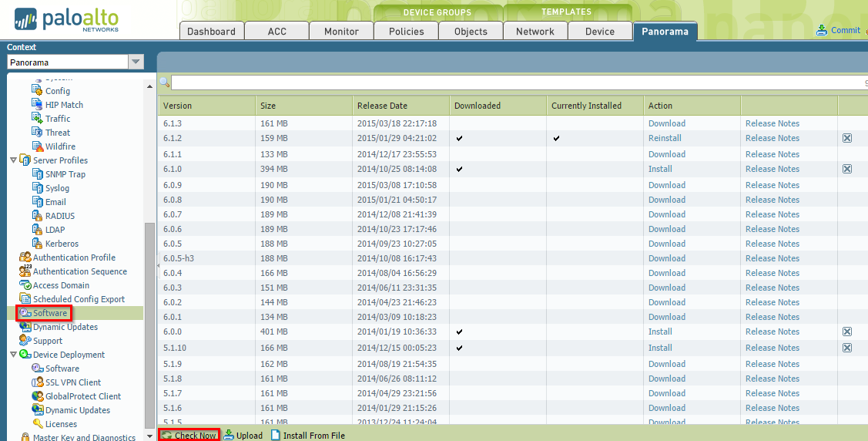Click the sidebar scroll up arrow
Image resolution: width=868 pixels, height=441 pixels.
pos(149,86)
